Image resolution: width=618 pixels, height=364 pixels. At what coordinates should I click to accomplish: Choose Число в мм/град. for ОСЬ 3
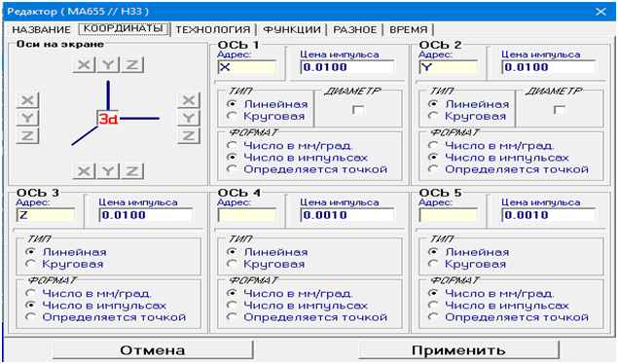(x=90, y=294)
